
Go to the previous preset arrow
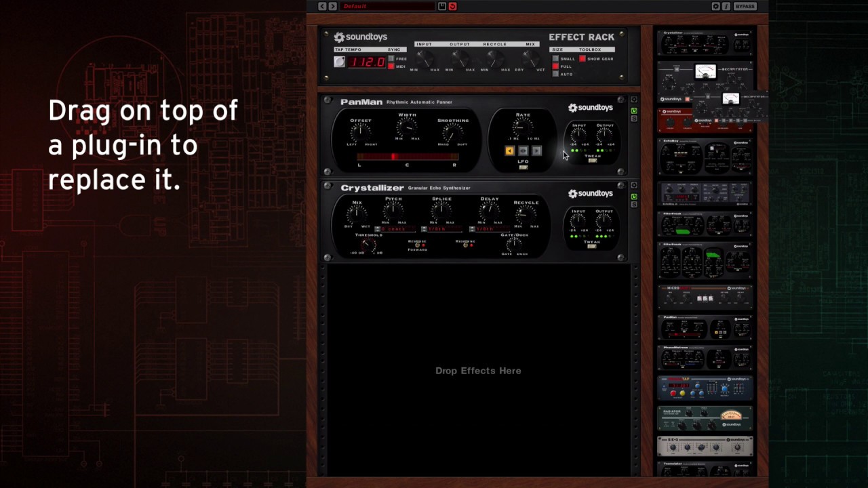tap(322, 6)
